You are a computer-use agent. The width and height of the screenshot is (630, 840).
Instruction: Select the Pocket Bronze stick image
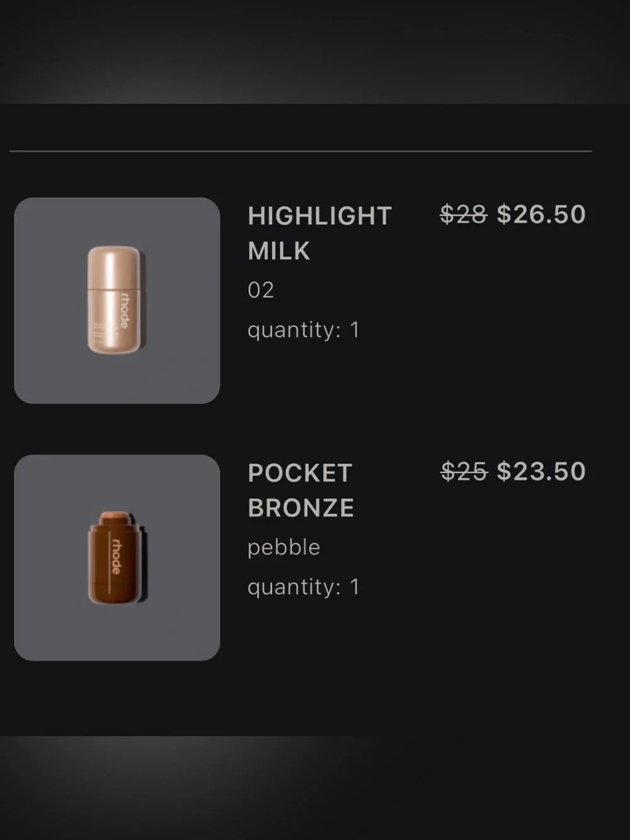click(x=114, y=556)
